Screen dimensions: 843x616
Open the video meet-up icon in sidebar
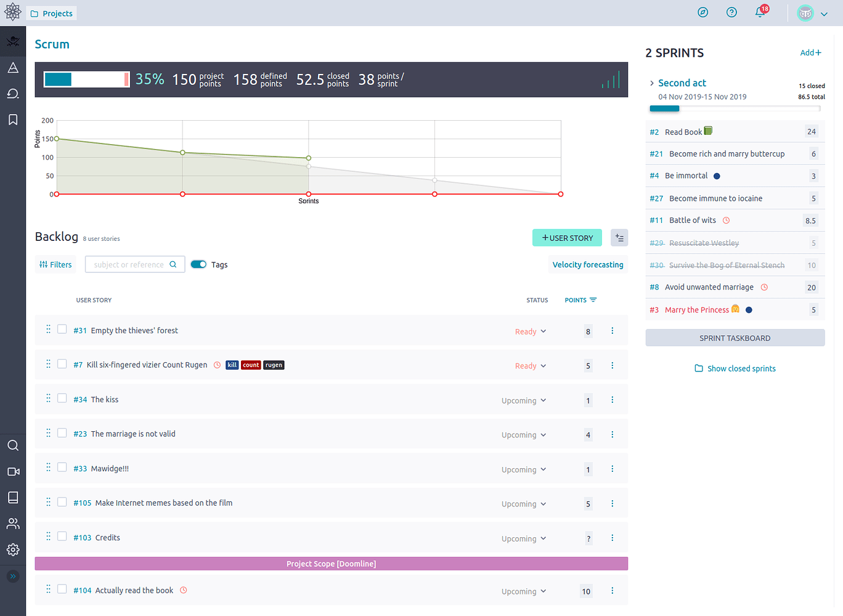point(13,471)
